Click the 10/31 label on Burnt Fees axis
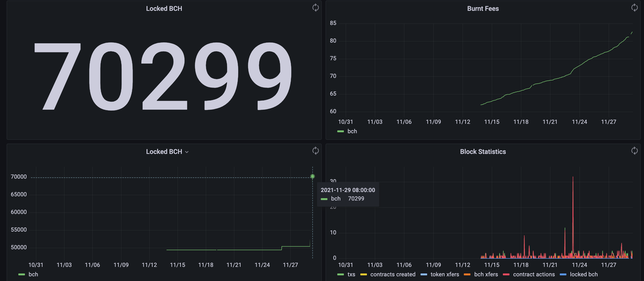The height and width of the screenshot is (281, 644). pos(346,122)
